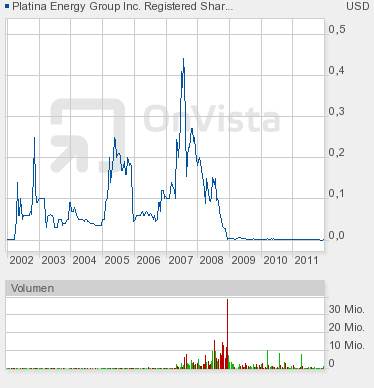The image size is (374, 388).
Task: Click the 2007 price peak on chart
Action: [x=183, y=59]
